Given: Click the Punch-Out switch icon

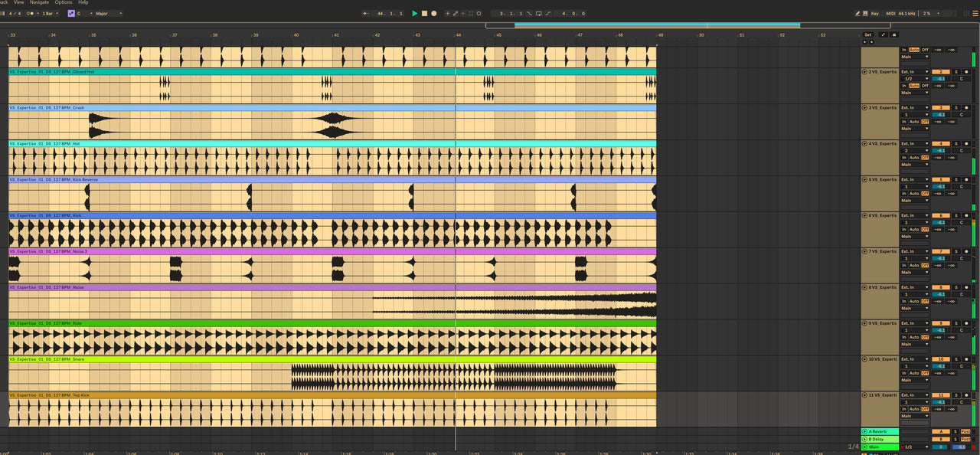Looking at the screenshot, I should click(547, 14).
